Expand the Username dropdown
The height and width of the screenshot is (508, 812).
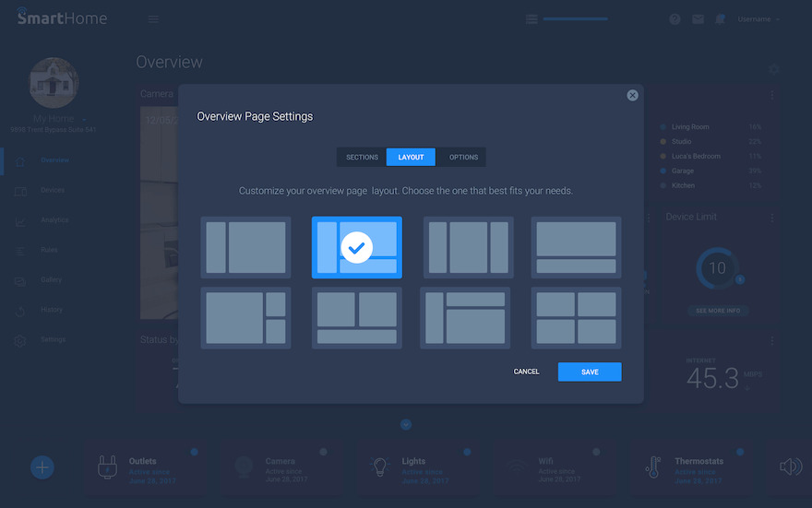click(x=758, y=19)
